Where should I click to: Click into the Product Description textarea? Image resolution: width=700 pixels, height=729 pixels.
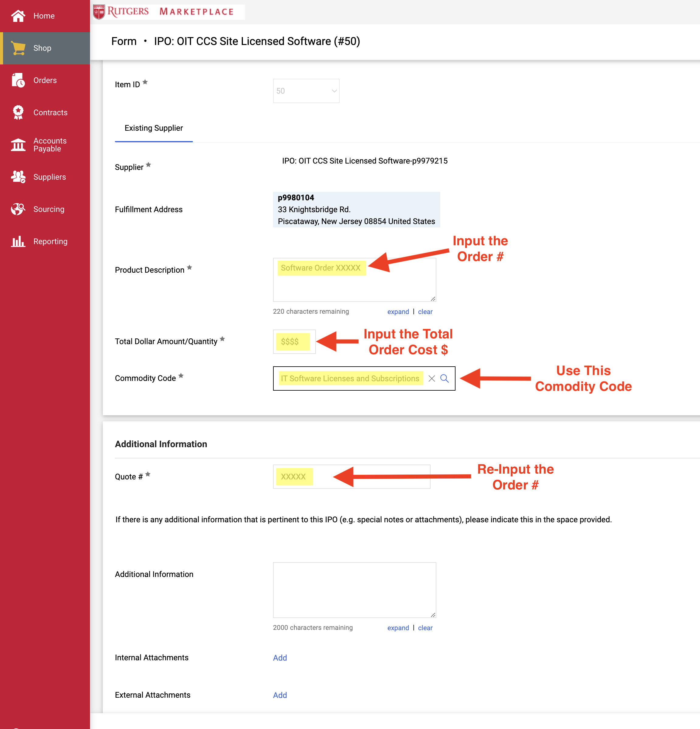point(355,280)
